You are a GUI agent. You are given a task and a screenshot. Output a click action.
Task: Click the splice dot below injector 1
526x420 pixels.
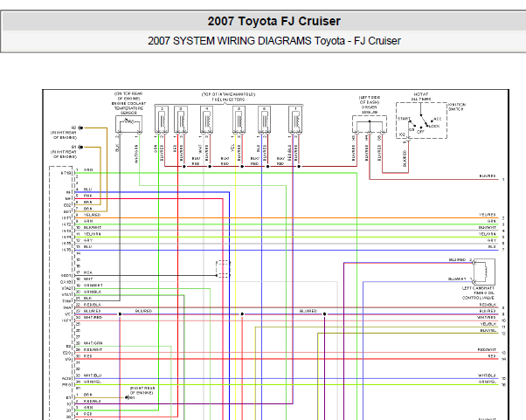point(299,166)
